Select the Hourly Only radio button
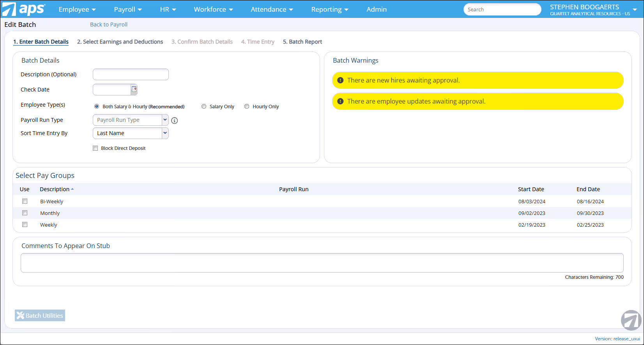644x345 pixels. 247,106
